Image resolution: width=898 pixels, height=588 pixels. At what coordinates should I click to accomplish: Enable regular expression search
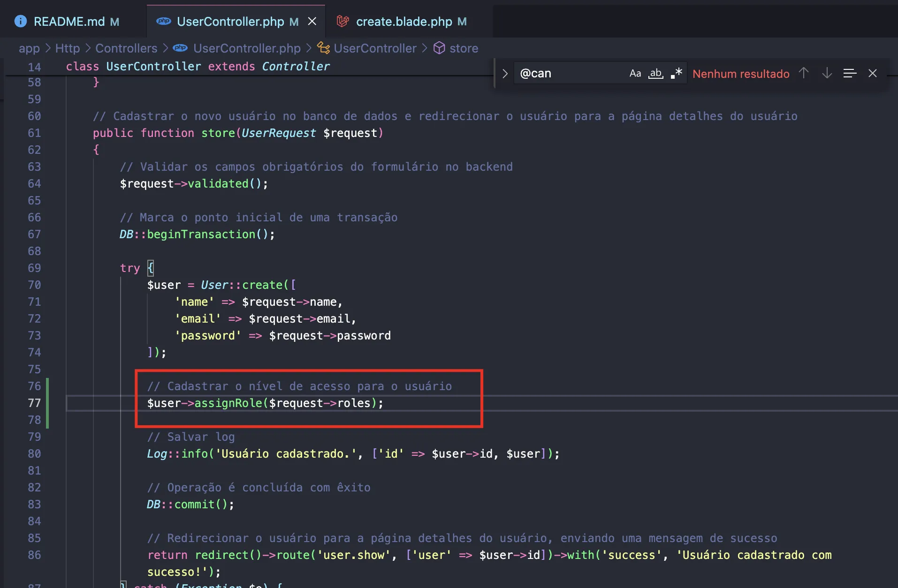point(676,74)
